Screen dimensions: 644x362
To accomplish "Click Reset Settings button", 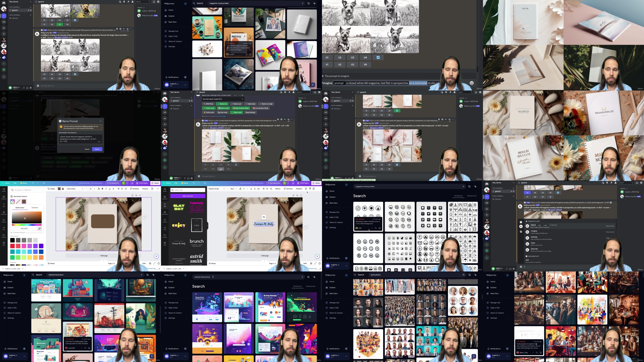I will [250, 112].
